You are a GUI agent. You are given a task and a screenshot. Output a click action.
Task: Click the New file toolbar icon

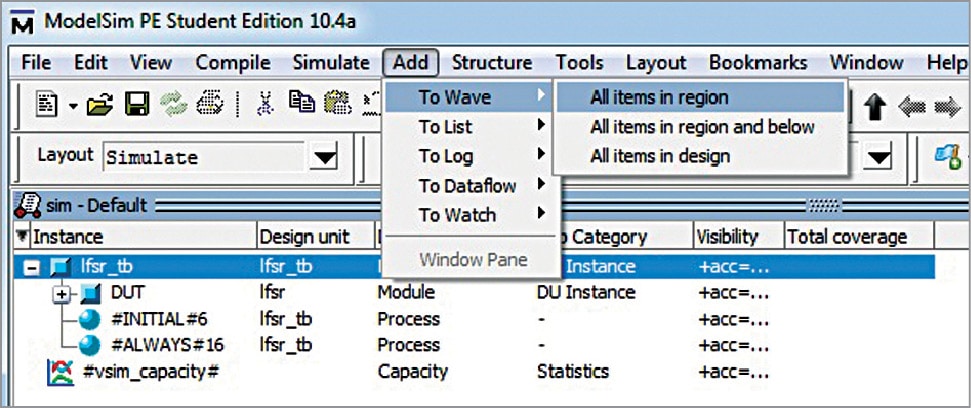(x=47, y=102)
